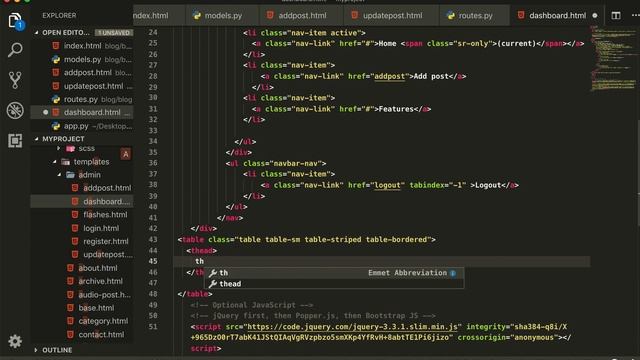Place cursor on the table class line

pyautogui.click(x=307, y=240)
